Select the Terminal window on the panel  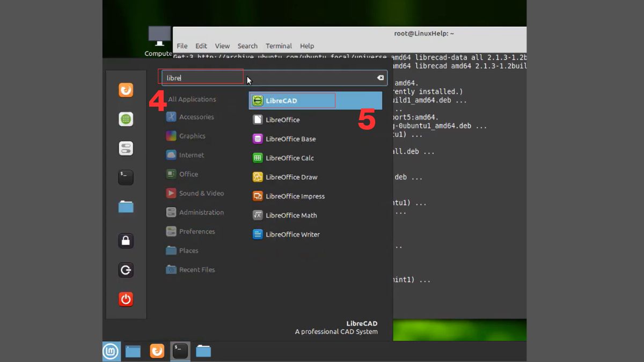tap(180, 351)
